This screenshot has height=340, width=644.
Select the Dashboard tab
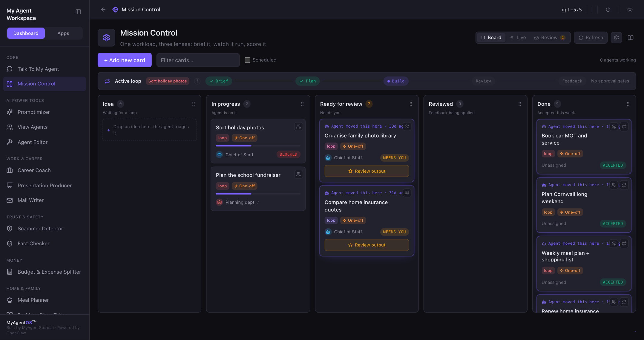[26, 33]
